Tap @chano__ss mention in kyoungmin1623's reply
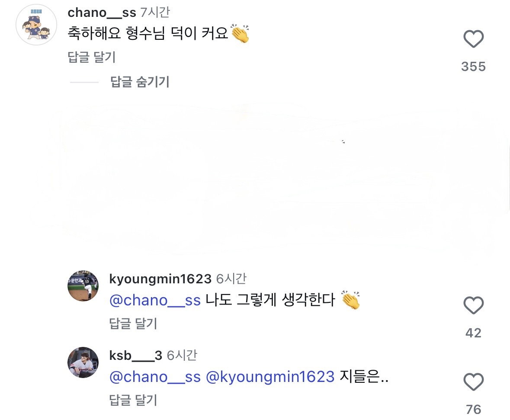 pos(155,300)
